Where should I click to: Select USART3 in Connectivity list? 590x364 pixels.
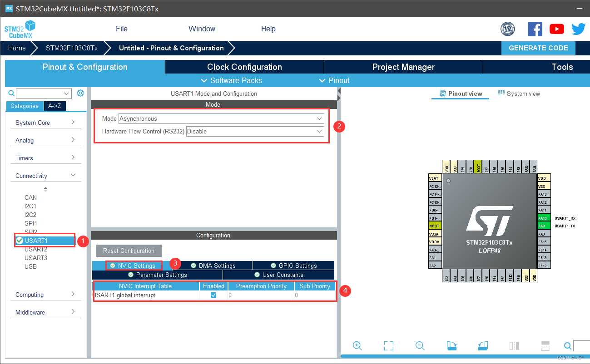[x=36, y=258]
